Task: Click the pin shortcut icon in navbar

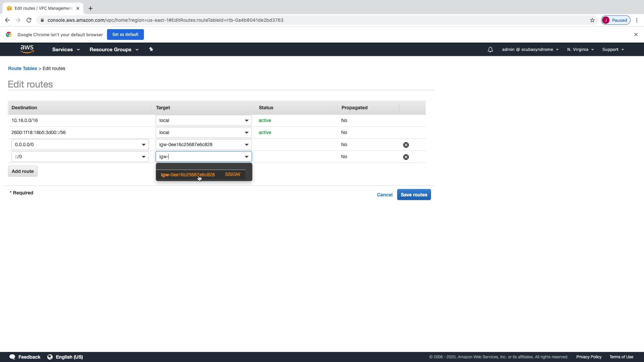Action: [151, 49]
